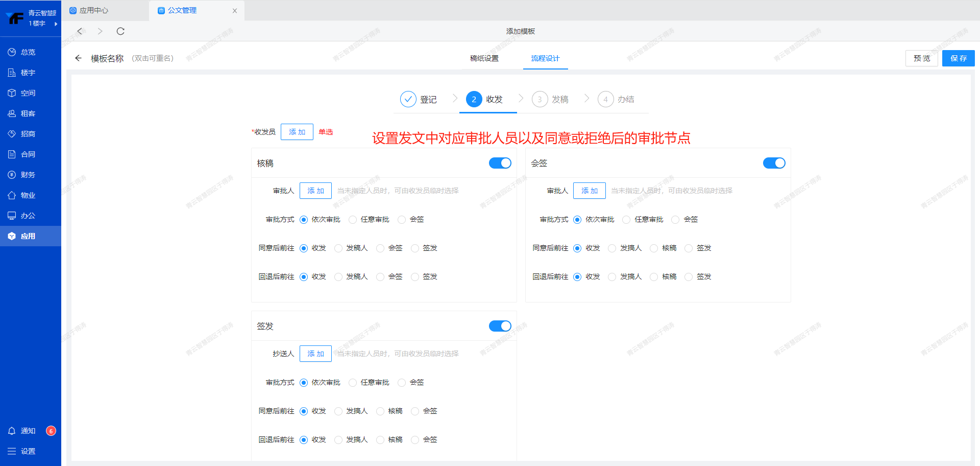The width and height of the screenshot is (980, 466).
Task: Switch to the 应用中心 tab
Action: pyautogui.click(x=94, y=10)
